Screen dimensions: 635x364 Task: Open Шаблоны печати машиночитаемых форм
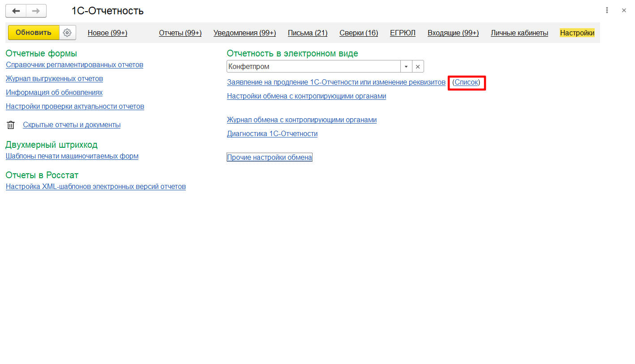(72, 156)
